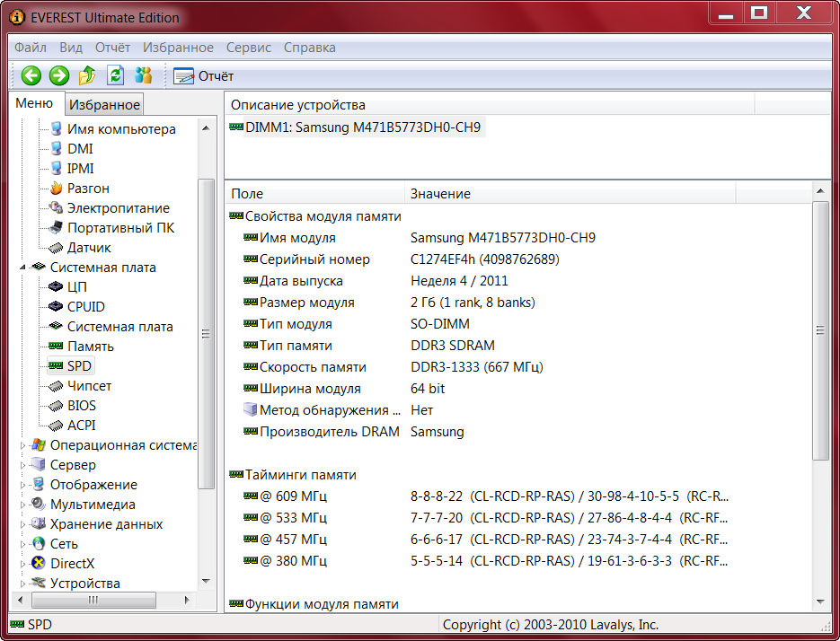Click the Описание устройства column header
This screenshot has width=840, height=641.
point(489,105)
